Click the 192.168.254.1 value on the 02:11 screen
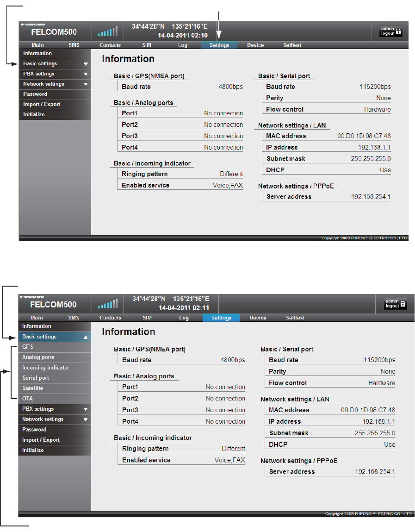The width and height of the screenshot is (415, 532). pos(375,472)
